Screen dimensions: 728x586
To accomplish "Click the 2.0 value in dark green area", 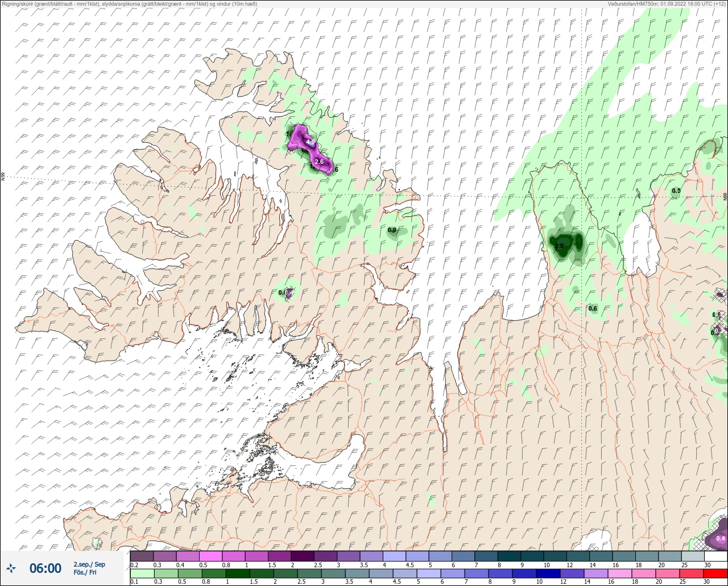I will pyautogui.click(x=559, y=246).
